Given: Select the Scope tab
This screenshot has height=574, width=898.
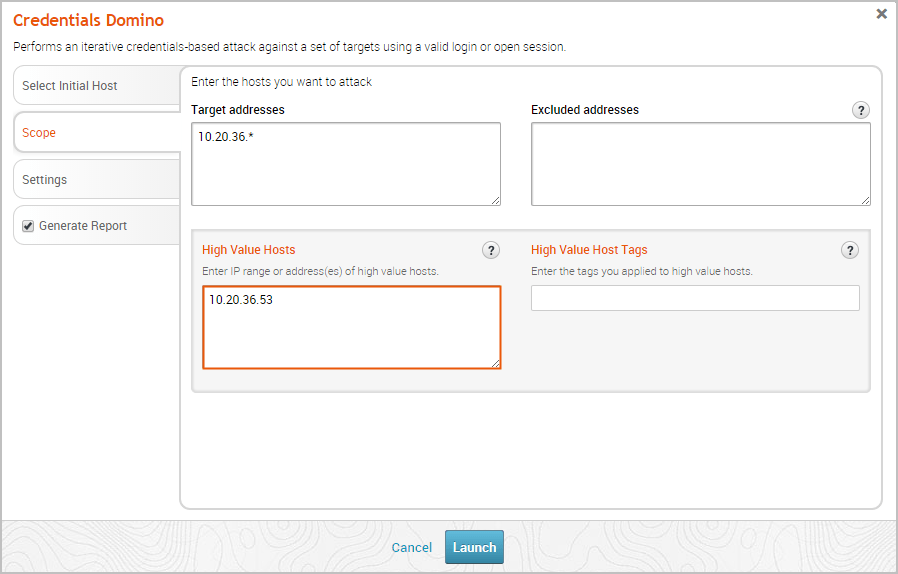Looking at the screenshot, I should point(39,133).
